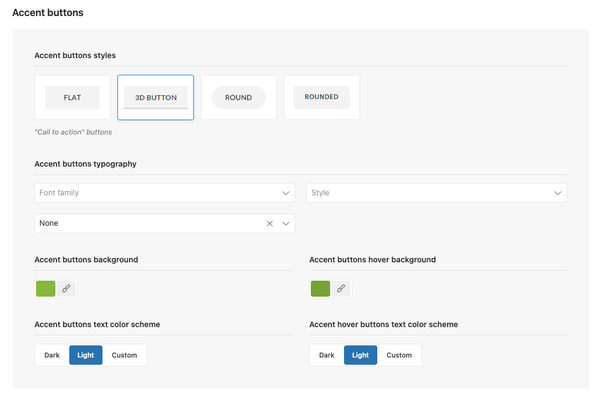Set accent buttons text scheme to Light

point(86,355)
